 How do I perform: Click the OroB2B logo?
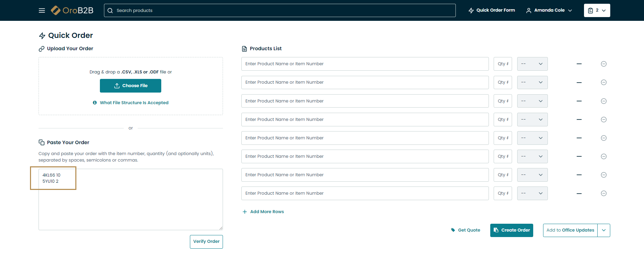(x=72, y=11)
